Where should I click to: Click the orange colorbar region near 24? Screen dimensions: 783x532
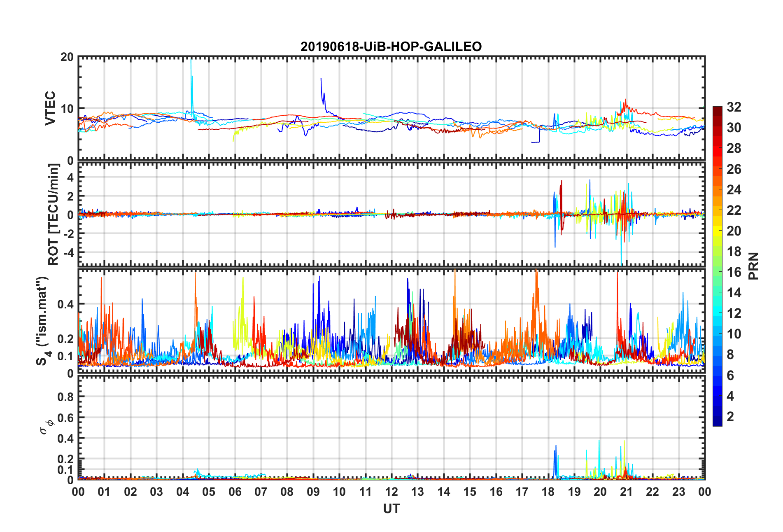click(x=718, y=189)
